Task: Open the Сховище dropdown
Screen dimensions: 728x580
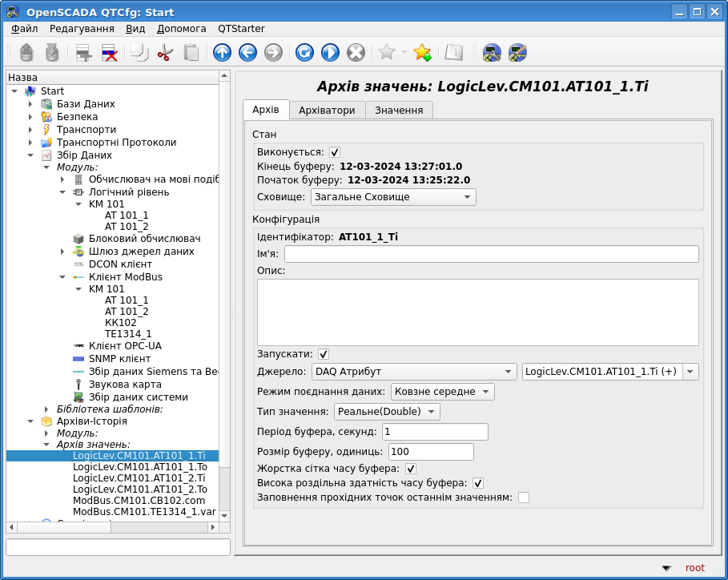Action: coord(393,197)
